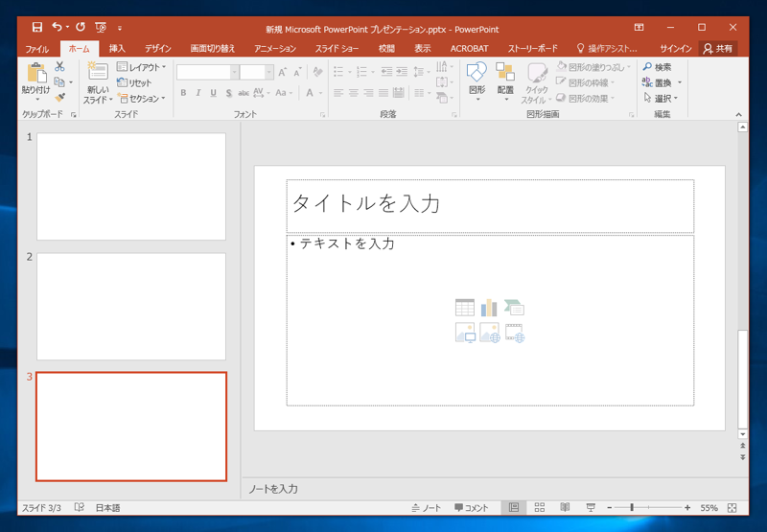The height and width of the screenshot is (532, 767).
Task: Click the Paste (貼り付け) clipboard icon
Action: pyautogui.click(x=36, y=74)
